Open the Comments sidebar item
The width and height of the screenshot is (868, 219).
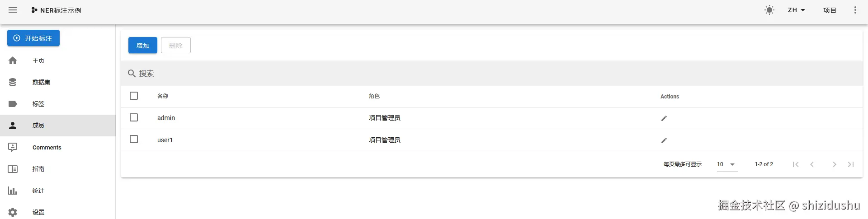(47, 147)
